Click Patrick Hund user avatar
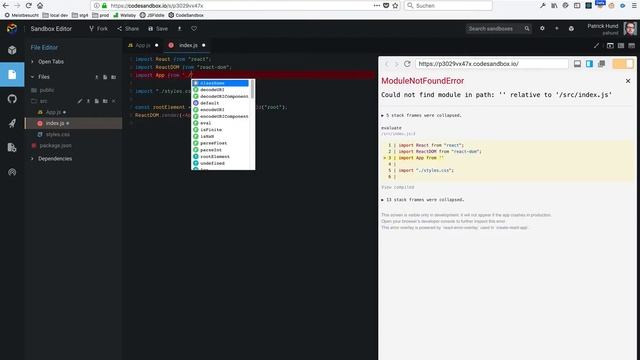Image resolution: width=640 pixels, height=360 pixels. 630,29
